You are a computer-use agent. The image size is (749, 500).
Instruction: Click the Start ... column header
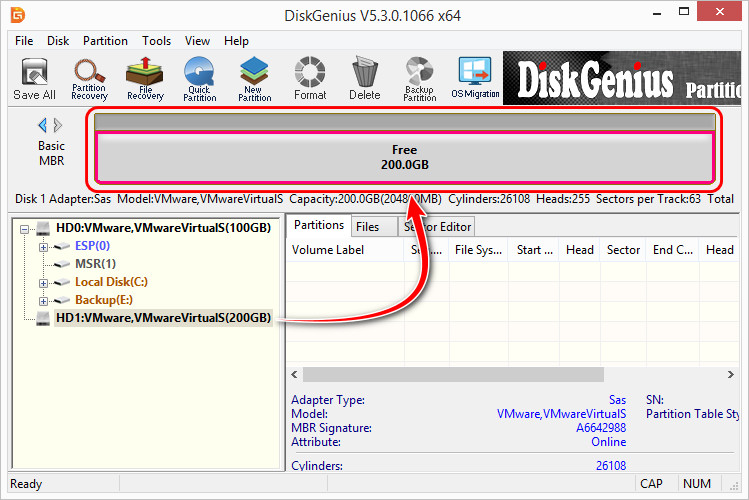534,250
